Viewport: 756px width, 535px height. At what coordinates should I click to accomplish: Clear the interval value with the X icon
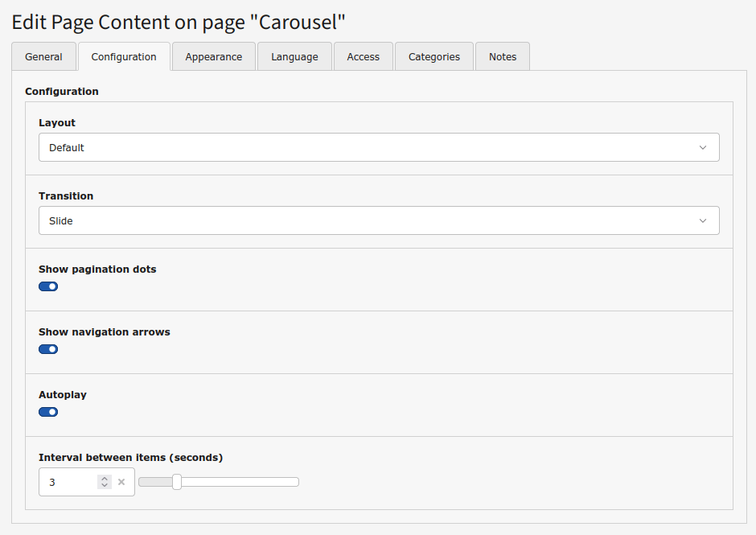pyautogui.click(x=121, y=482)
